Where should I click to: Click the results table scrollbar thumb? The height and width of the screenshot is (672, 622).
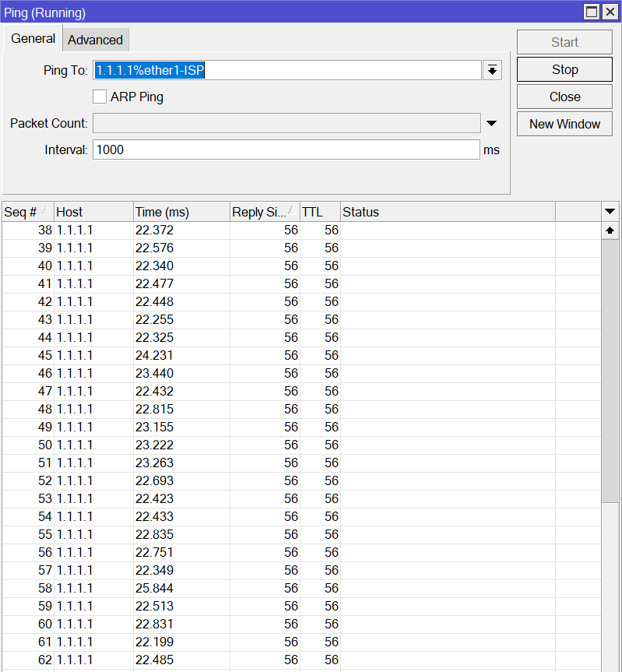point(610,371)
